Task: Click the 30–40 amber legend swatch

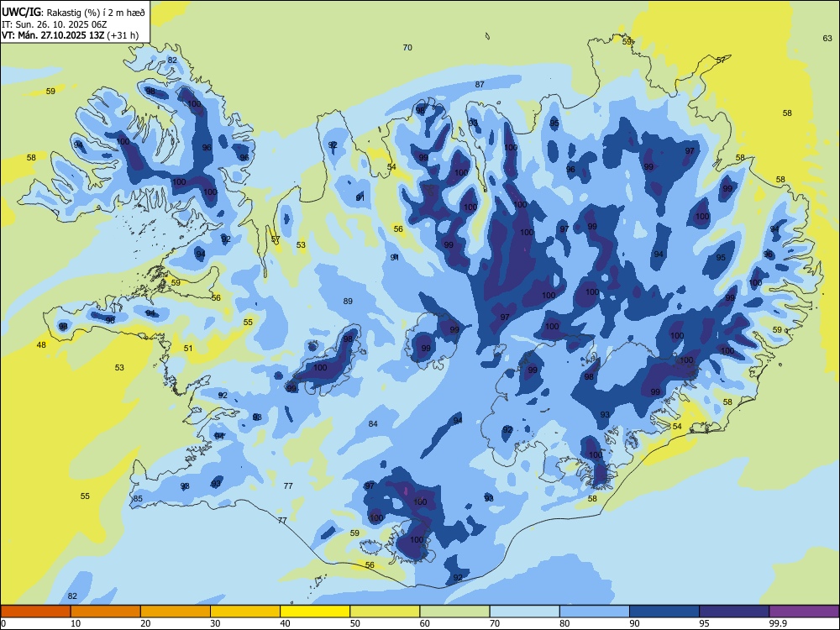Action: tap(245, 612)
